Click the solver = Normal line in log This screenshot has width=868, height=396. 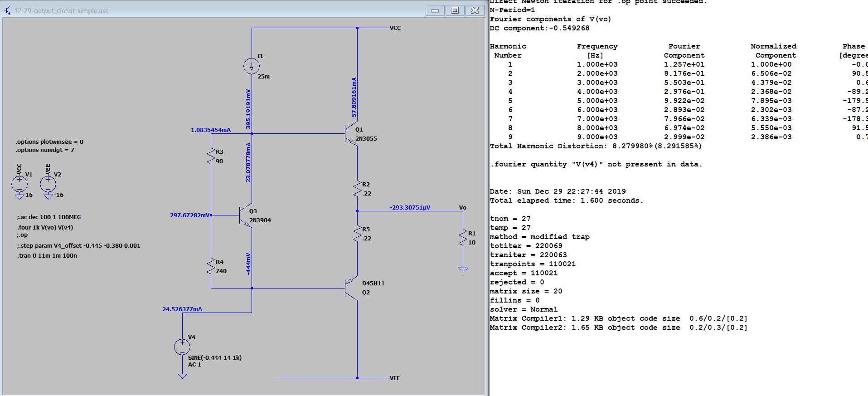524,309
